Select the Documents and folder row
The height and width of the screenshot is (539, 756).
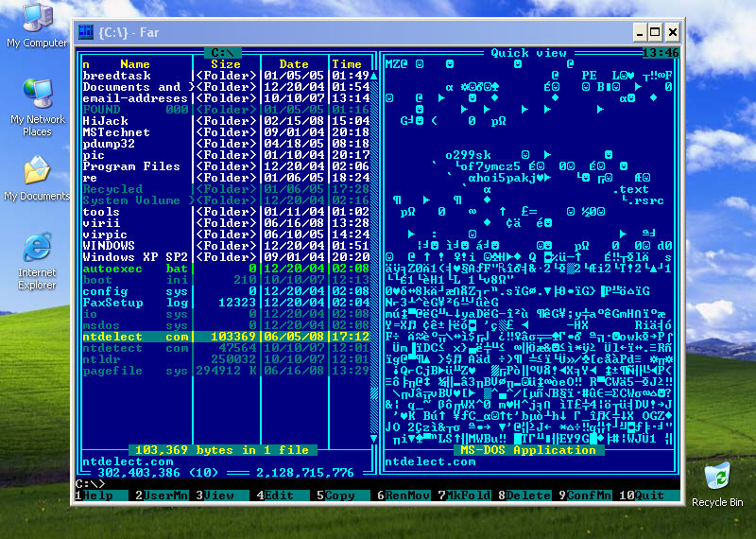coord(226,87)
